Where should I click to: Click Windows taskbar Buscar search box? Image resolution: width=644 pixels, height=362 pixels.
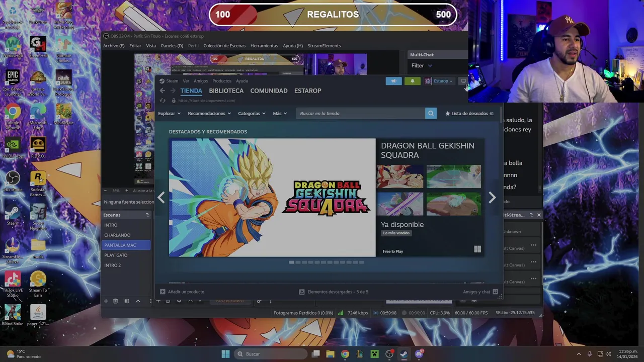271,354
